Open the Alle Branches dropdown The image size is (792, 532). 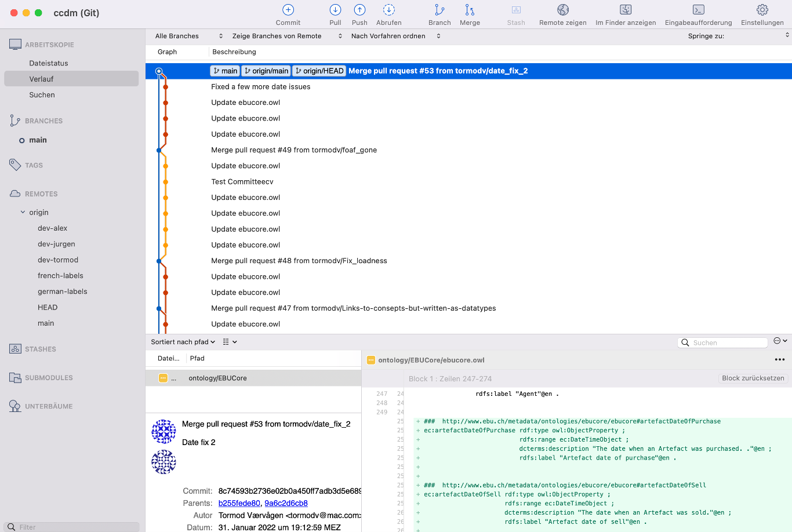coord(189,36)
